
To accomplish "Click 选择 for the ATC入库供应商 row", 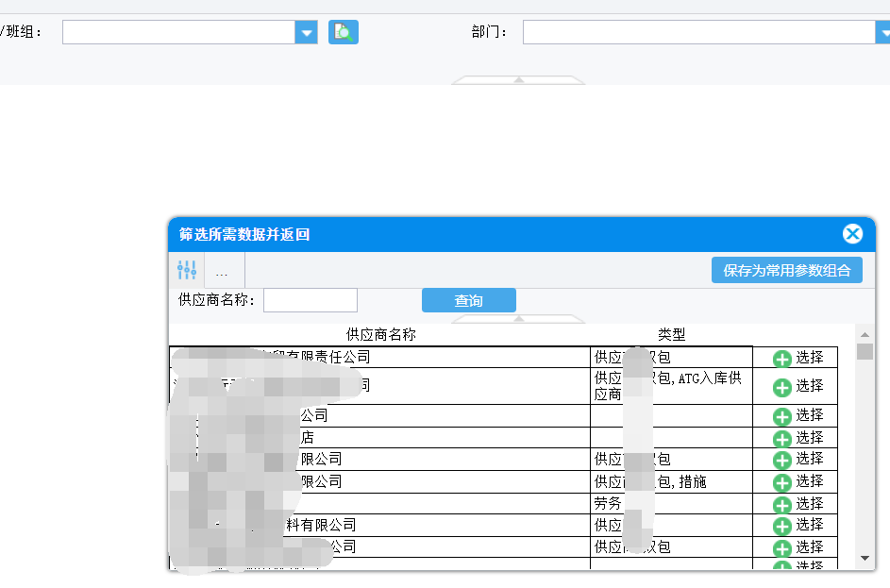I will click(798, 387).
